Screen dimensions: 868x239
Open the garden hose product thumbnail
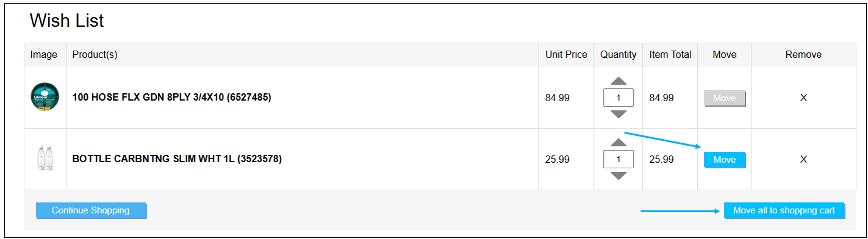point(45,98)
